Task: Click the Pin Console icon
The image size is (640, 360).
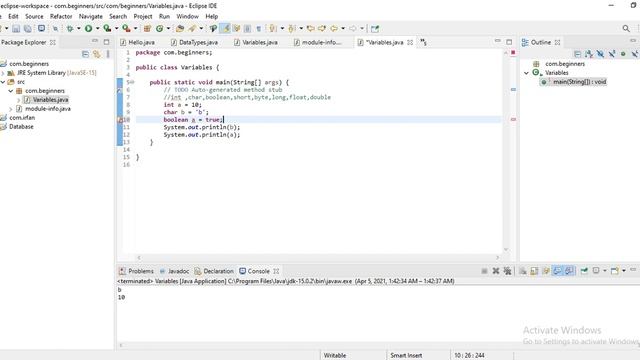Action: (x=584, y=271)
